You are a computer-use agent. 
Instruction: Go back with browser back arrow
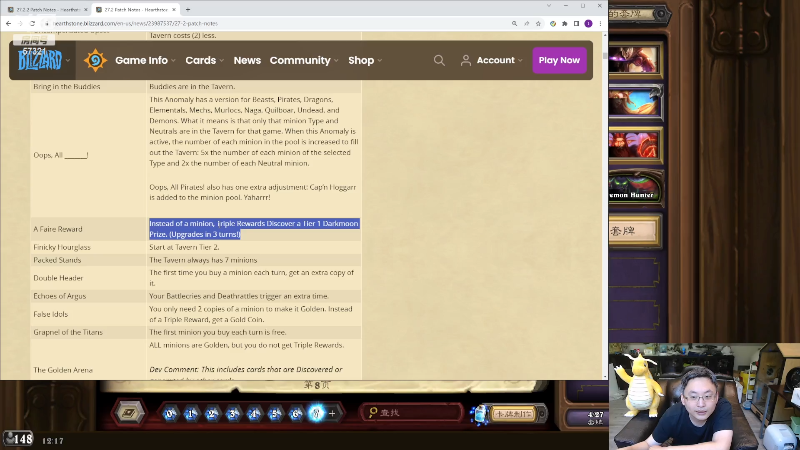click(8, 23)
